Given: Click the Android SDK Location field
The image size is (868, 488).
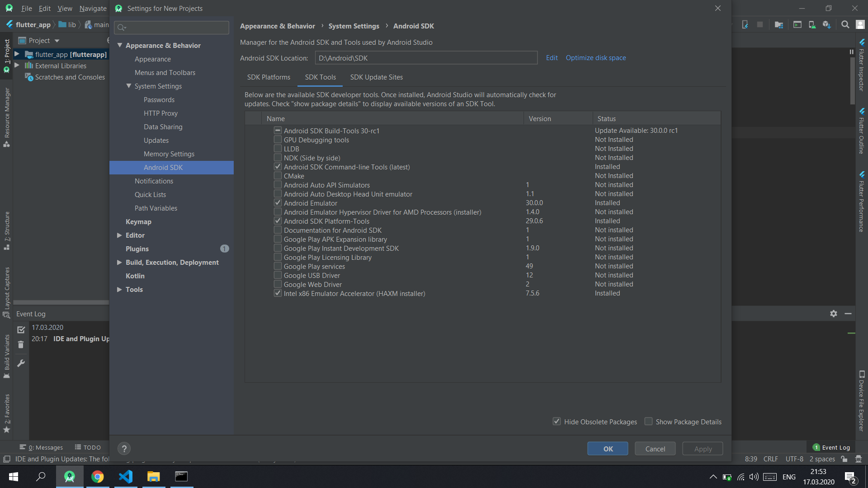Looking at the screenshot, I should (425, 58).
